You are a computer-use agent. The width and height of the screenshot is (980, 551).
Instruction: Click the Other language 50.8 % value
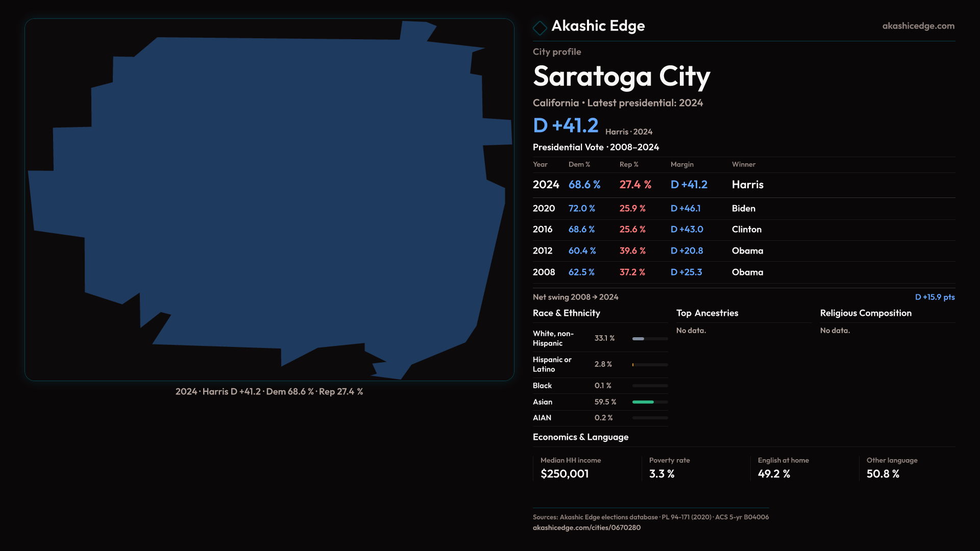[883, 474]
